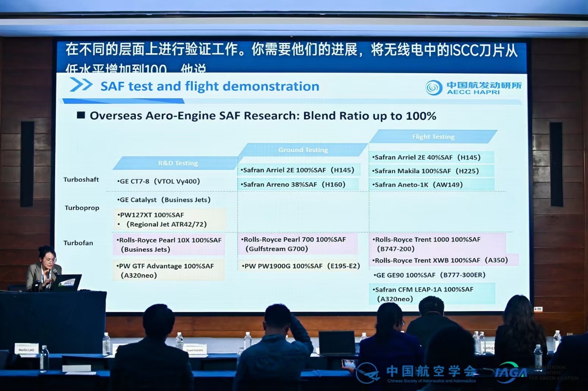Select the 'Turboprop' row label
588x391 pixels.
tap(82, 208)
